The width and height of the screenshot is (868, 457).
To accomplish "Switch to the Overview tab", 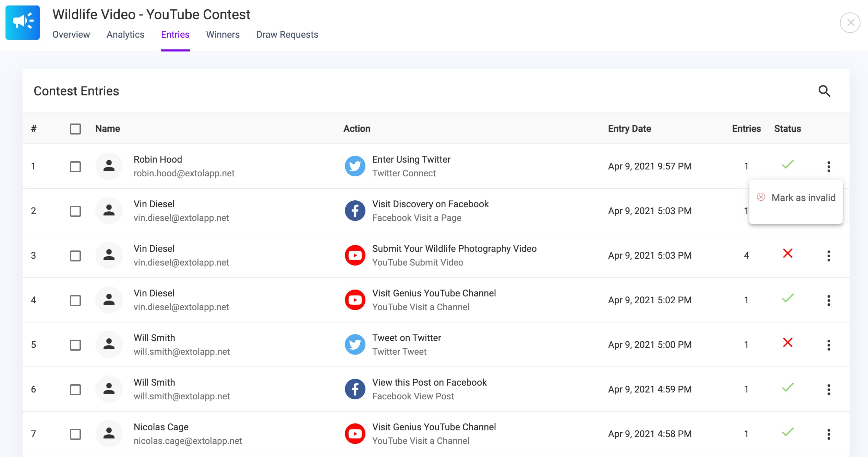I will 71,35.
